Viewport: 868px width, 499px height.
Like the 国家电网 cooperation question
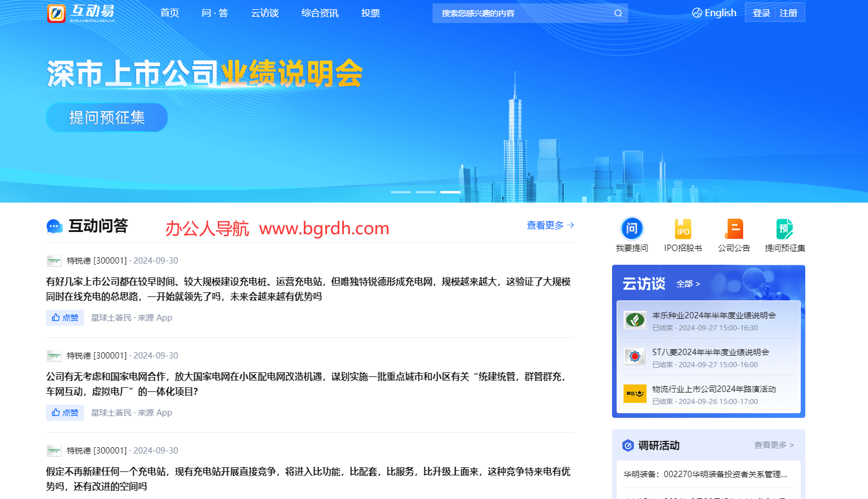point(65,413)
